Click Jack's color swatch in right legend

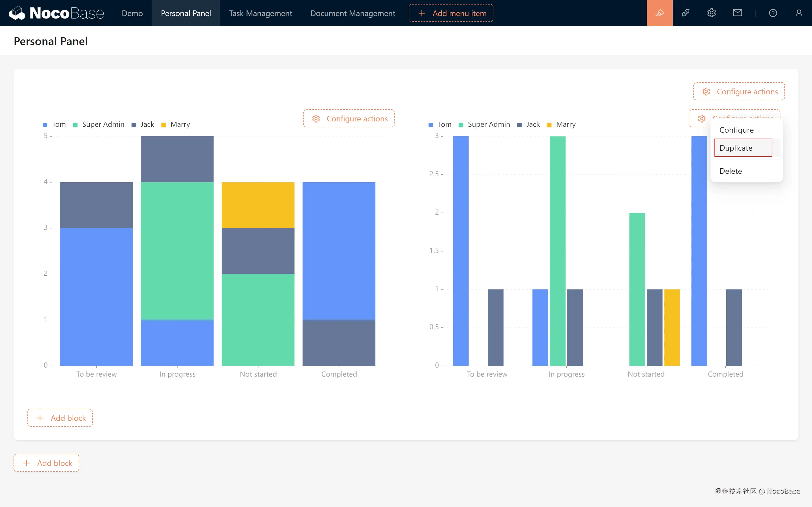pyautogui.click(x=519, y=125)
